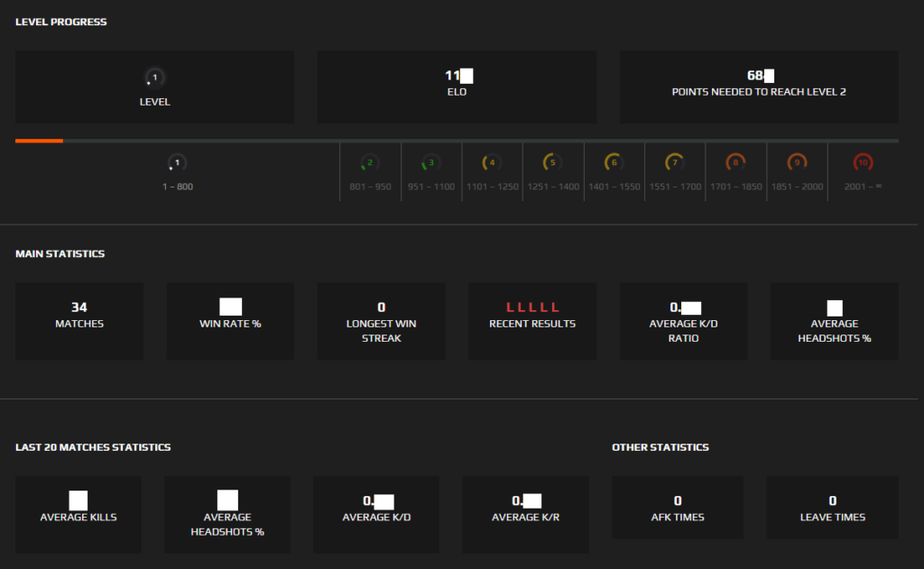Click the POINTS NEEDED TO REACH LEVEL 2 tile

point(759,87)
